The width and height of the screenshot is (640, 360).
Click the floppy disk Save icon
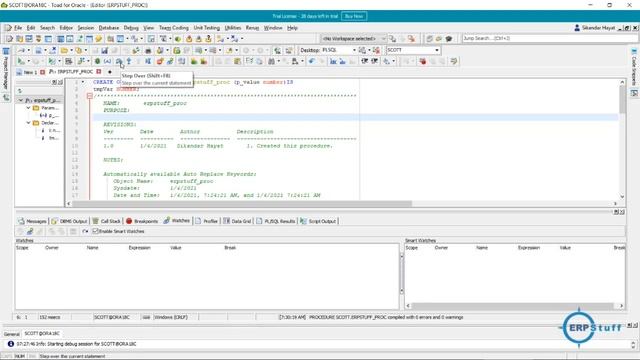coord(104,50)
